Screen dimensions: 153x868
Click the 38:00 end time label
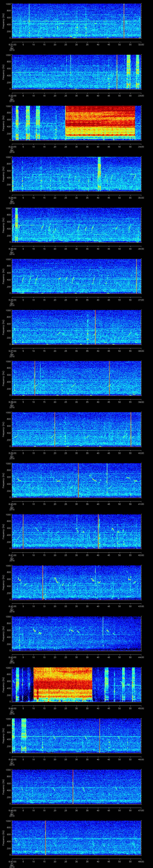pos(141,351)
